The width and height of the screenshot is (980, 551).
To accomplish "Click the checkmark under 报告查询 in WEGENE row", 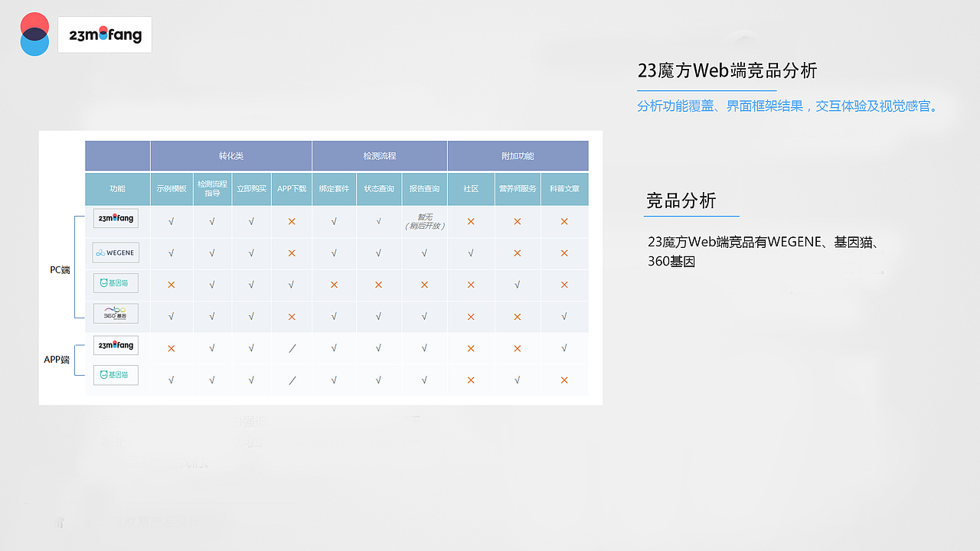I will point(424,253).
